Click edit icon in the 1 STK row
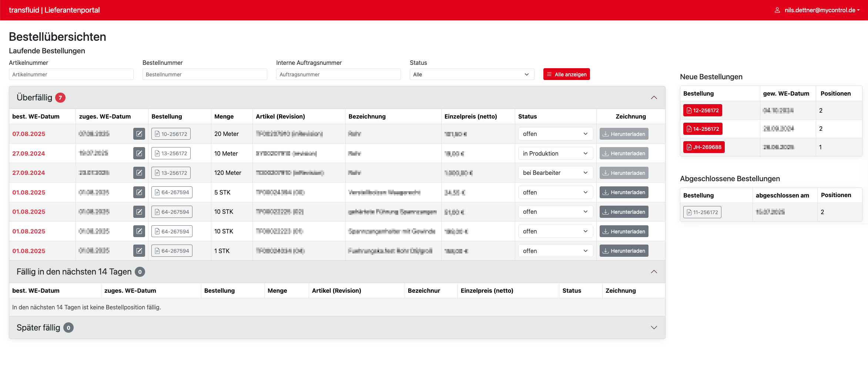 point(139,251)
